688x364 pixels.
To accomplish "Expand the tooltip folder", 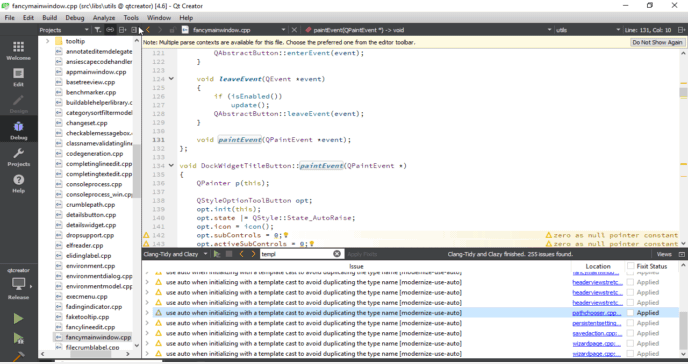I will [47, 41].
